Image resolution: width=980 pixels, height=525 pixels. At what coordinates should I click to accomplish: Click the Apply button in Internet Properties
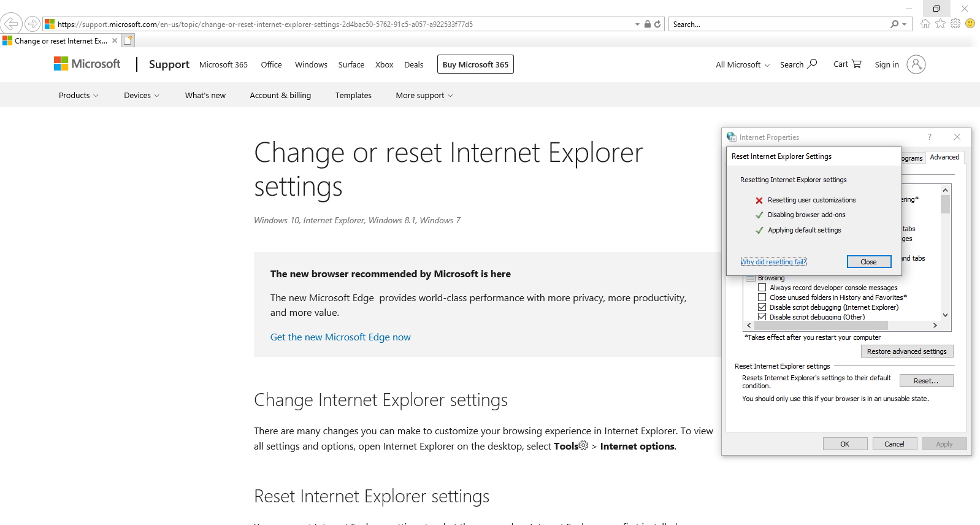[x=944, y=444]
